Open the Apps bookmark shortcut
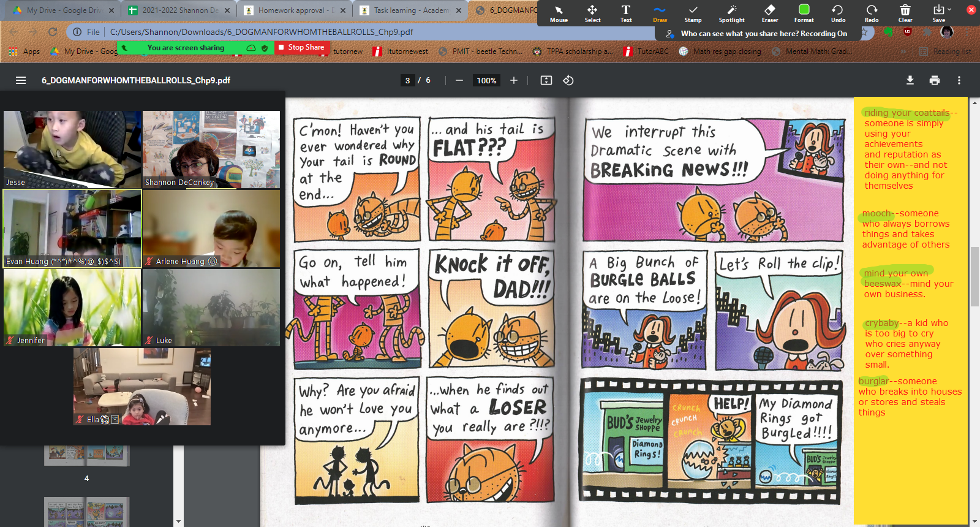 coord(26,51)
